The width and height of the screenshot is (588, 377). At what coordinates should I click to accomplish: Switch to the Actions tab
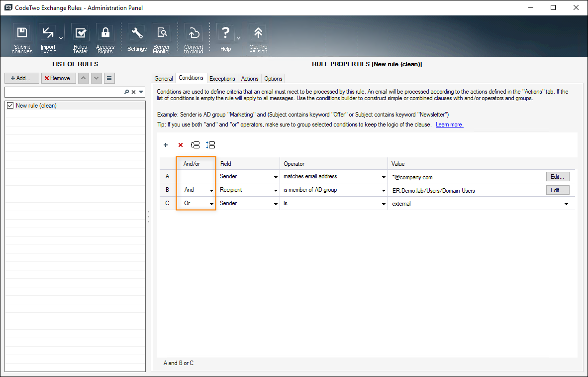pos(250,79)
